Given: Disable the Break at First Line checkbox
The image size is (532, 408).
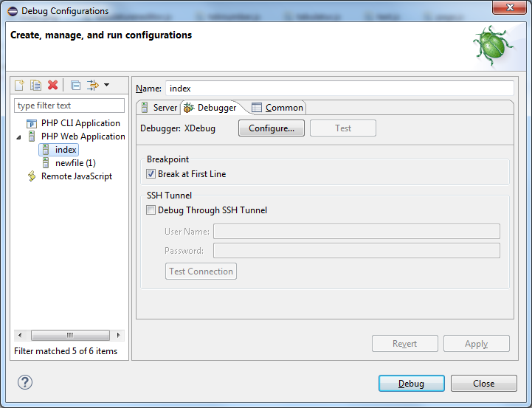Looking at the screenshot, I should [x=151, y=175].
